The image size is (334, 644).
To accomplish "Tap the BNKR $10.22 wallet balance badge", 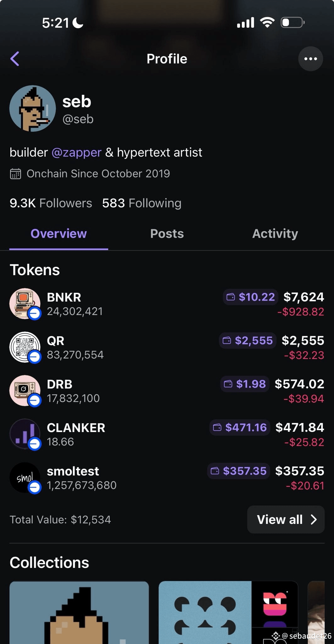I will coord(251,297).
